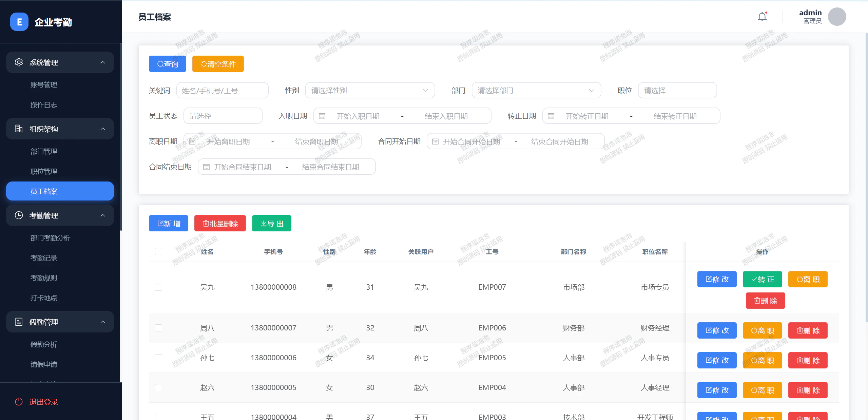868x420 pixels.
Task: Select the 员工档案 menu item
Action: (60, 191)
